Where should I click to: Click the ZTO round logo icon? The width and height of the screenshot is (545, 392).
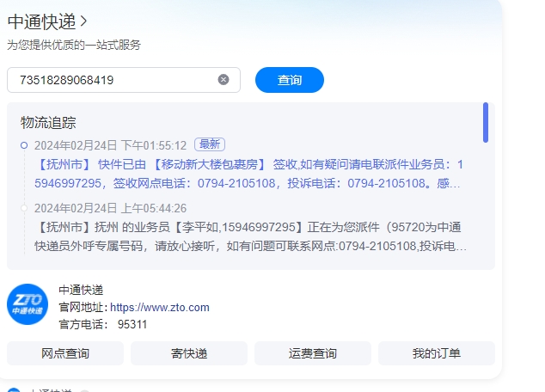tap(28, 304)
